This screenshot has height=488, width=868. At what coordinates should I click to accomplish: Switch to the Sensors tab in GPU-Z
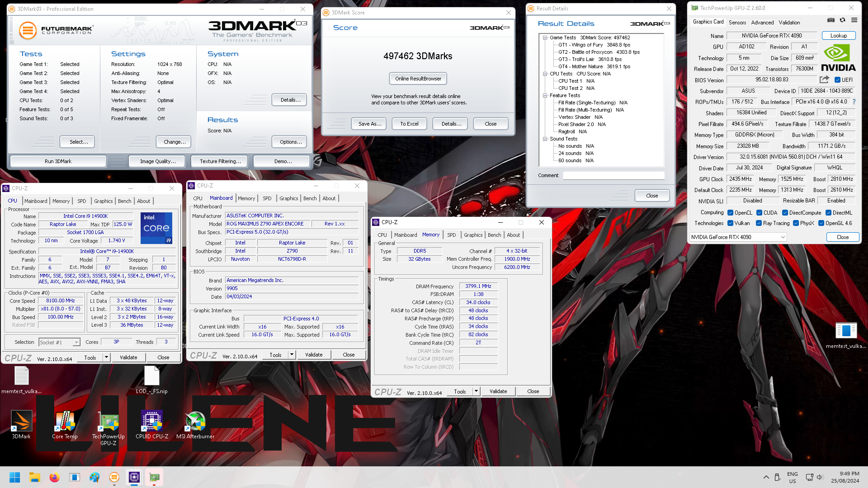(737, 23)
